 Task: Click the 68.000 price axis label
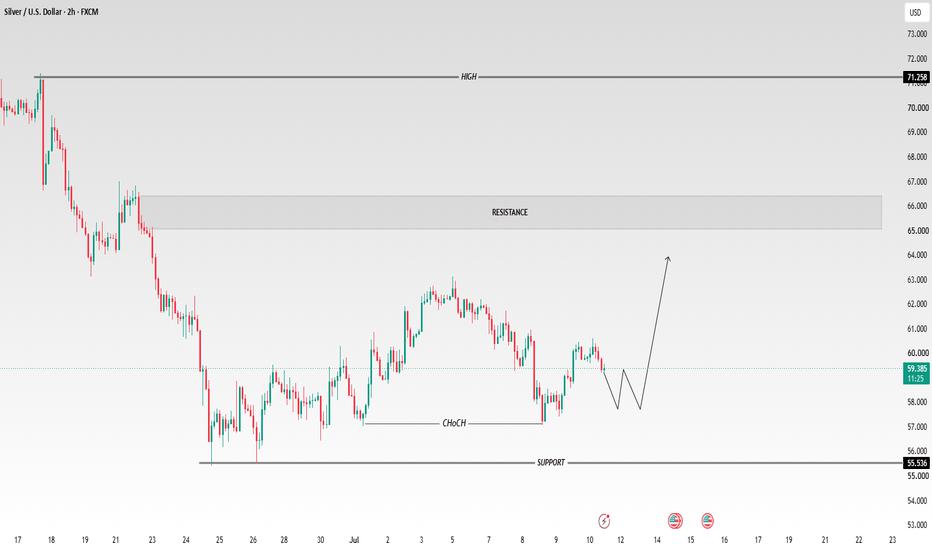[917, 157]
